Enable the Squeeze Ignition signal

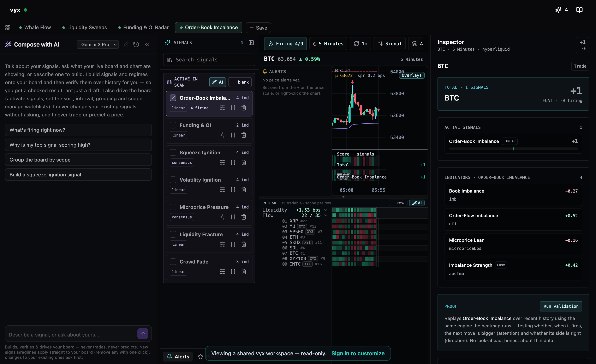tap(173, 152)
